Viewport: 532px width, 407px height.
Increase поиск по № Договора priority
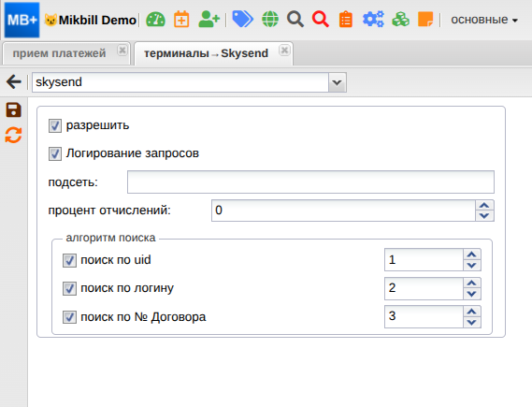[471, 312]
